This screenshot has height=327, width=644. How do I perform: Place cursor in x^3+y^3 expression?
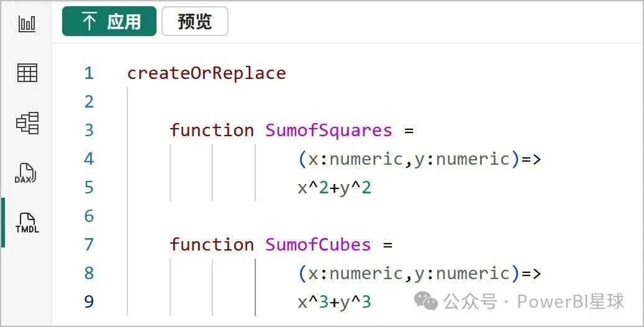pyautogui.click(x=334, y=302)
